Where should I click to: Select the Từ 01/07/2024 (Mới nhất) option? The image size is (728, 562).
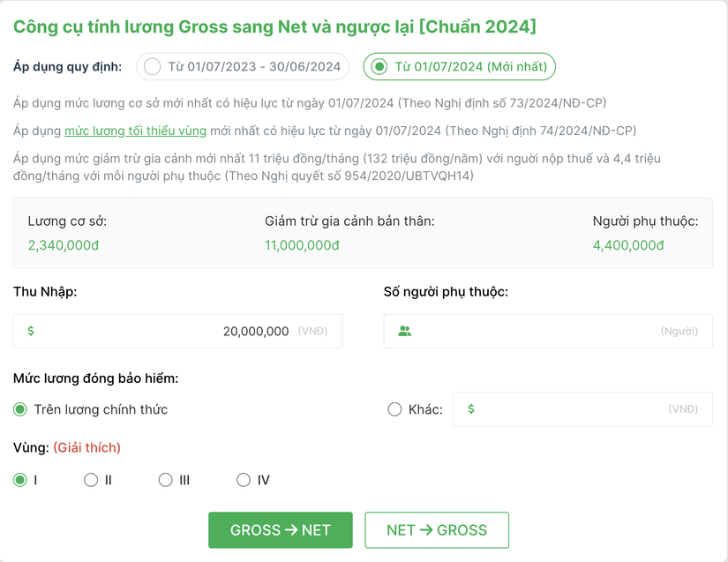coord(379,66)
